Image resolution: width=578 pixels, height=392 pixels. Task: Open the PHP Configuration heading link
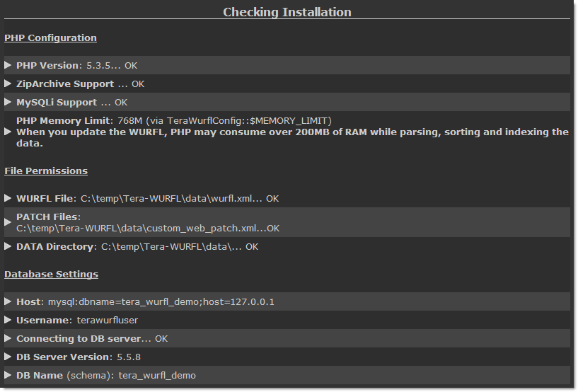(50, 38)
